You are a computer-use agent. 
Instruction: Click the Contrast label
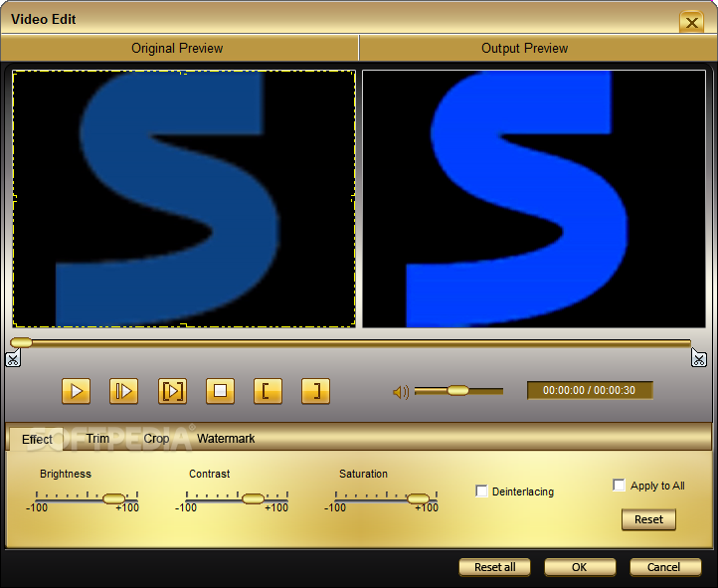[209, 474]
